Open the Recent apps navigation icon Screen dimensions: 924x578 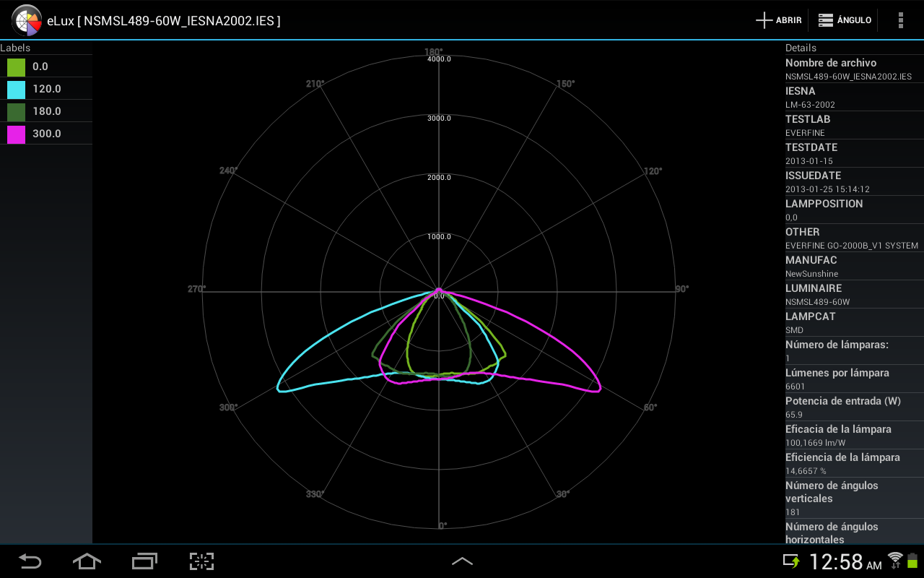click(x=144, y=561)
